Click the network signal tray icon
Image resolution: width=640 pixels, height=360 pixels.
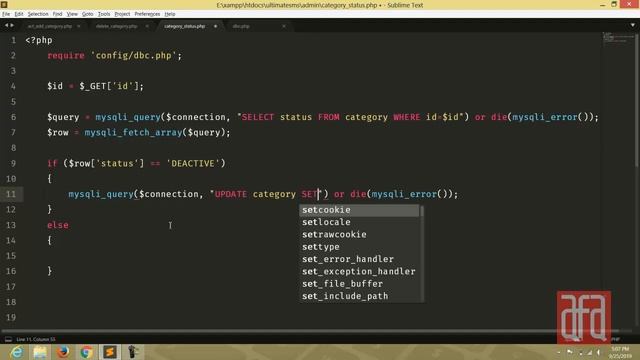point(589,352)
